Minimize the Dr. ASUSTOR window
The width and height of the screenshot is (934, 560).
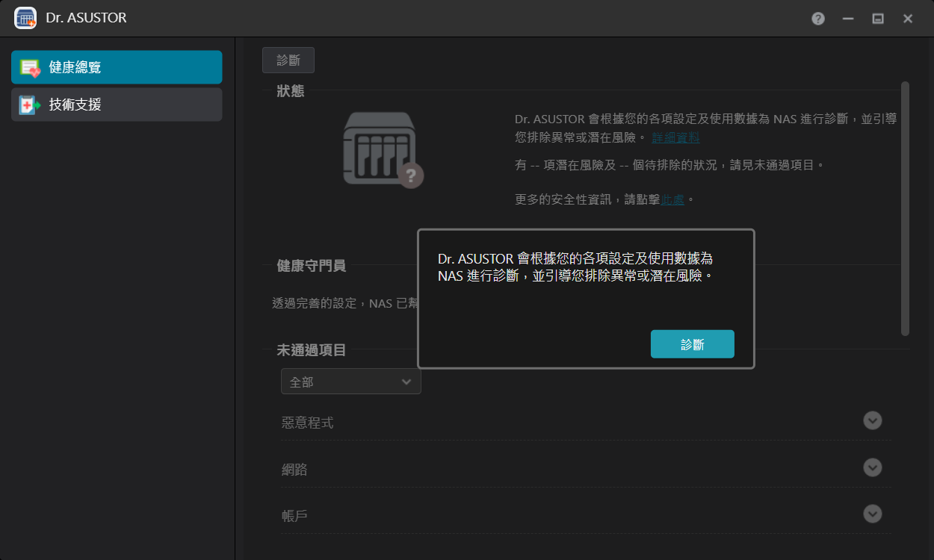click(848, 19)
